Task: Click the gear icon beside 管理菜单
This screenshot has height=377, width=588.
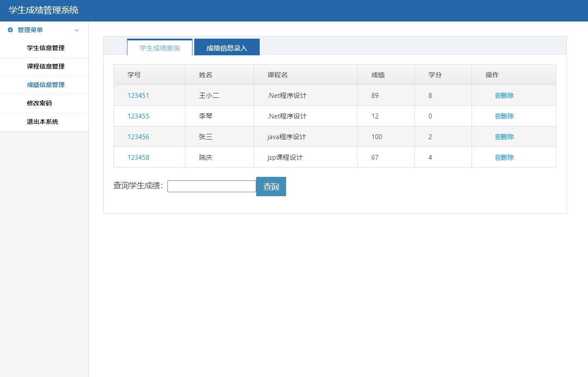Action: pyautogui.click(x=9, y=30)
